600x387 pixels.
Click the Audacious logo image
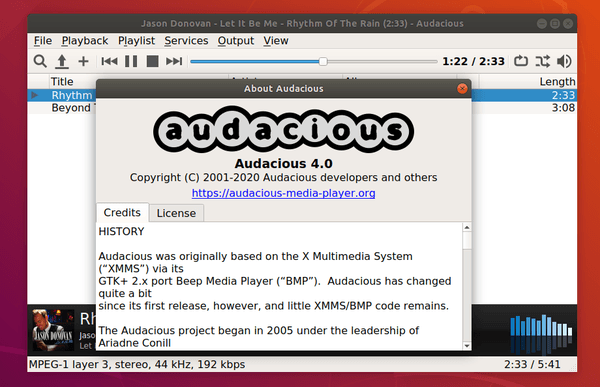coord(284,129)
